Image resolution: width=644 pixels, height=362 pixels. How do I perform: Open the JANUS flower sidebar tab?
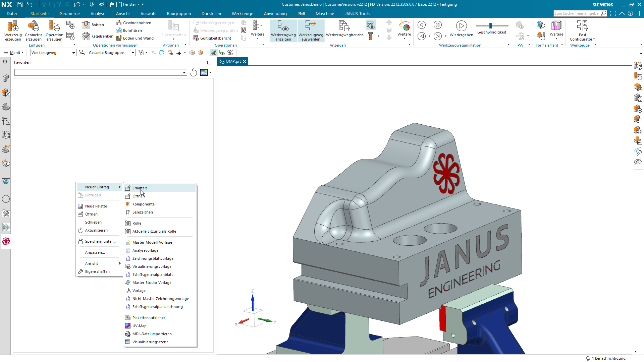click(x=6, y=241)
